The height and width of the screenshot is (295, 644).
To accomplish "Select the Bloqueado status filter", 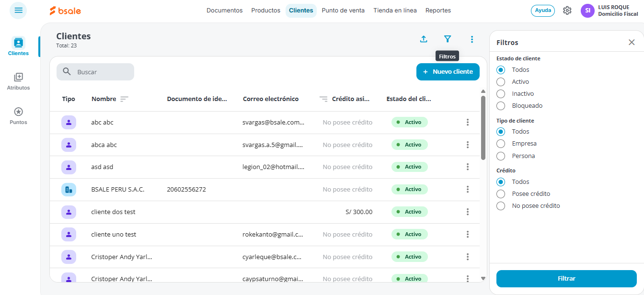I will coord(501,106).
